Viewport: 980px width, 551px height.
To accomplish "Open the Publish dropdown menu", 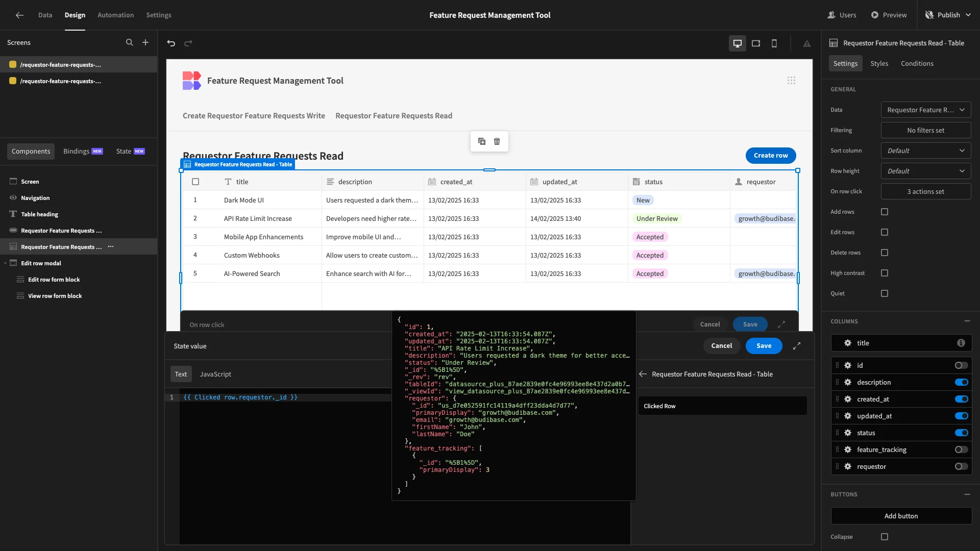I will pyautogui.click(x=948, y=15).
